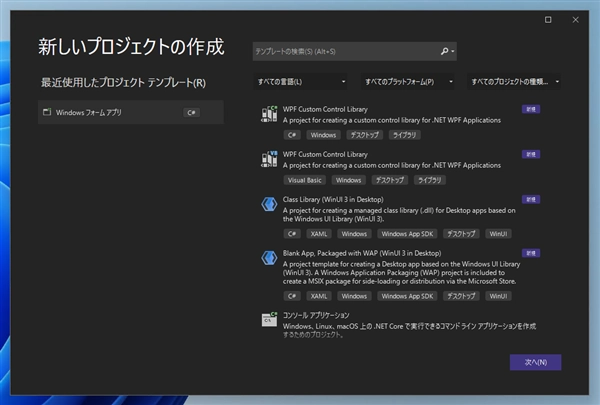Select recent template Windows フォーム アプリ

131,112
